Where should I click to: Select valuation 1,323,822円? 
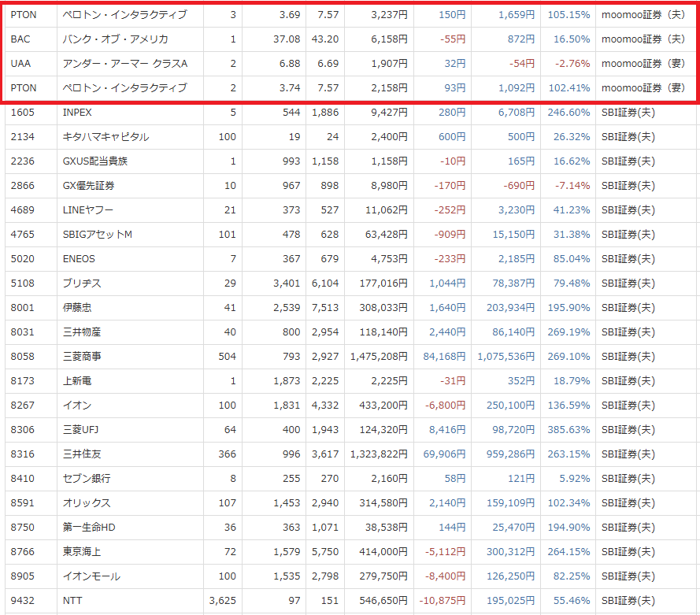click(379, 454)
